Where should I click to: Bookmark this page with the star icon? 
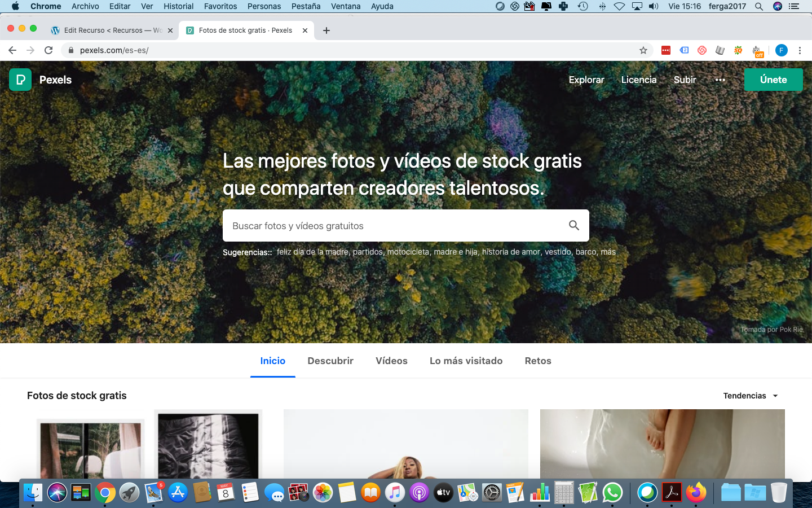(x=643, y=50)
